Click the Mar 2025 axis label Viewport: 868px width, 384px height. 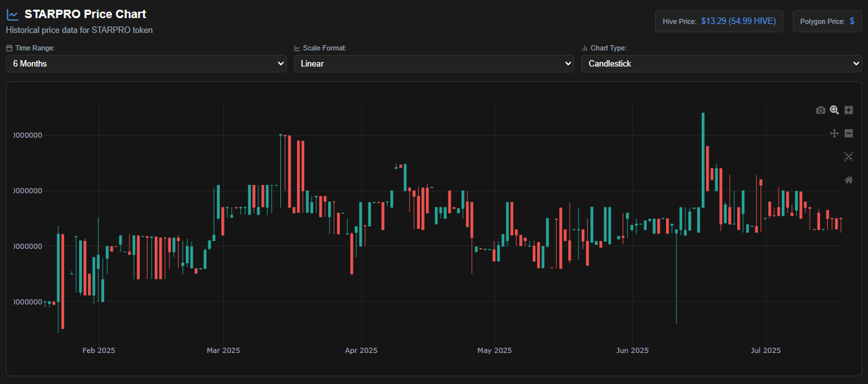(x=223, y=350)
